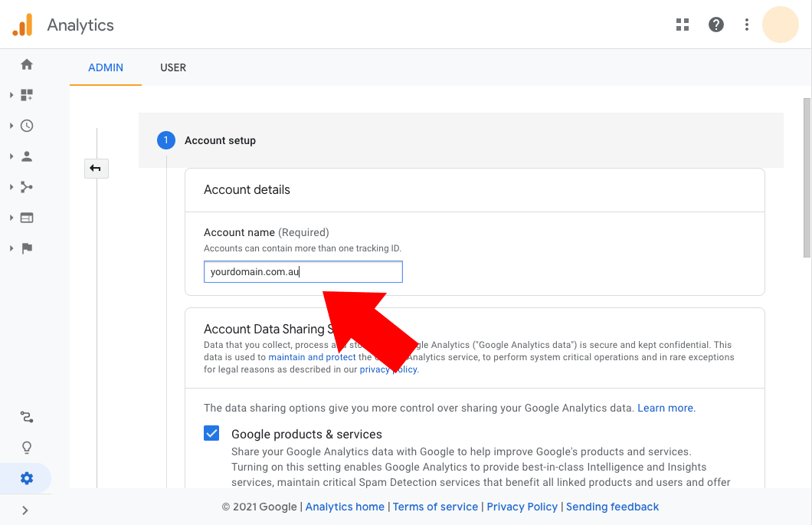Expand Conversions section arrow

[11, 248]
